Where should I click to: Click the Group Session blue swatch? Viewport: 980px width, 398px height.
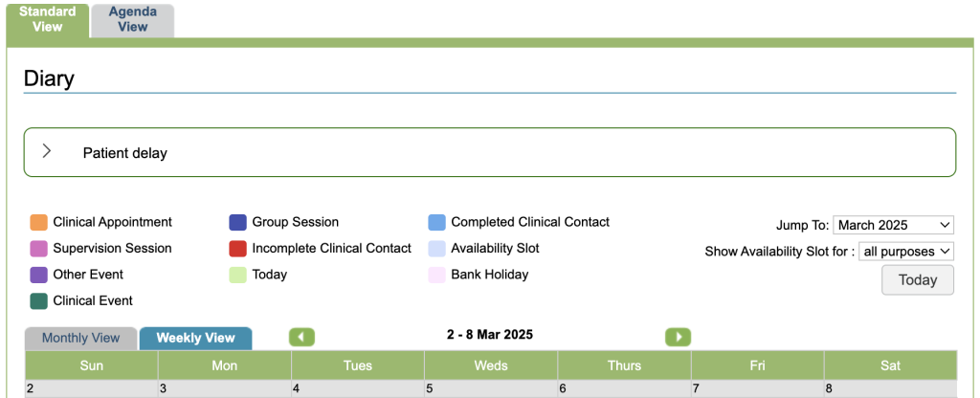[238, 223]
